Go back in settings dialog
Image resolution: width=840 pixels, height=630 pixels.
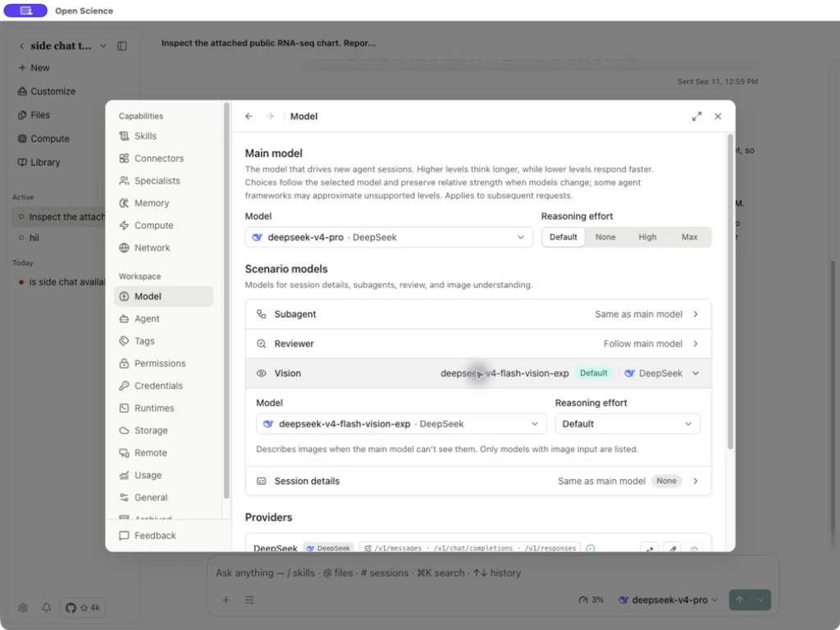(x=249, y=116)
